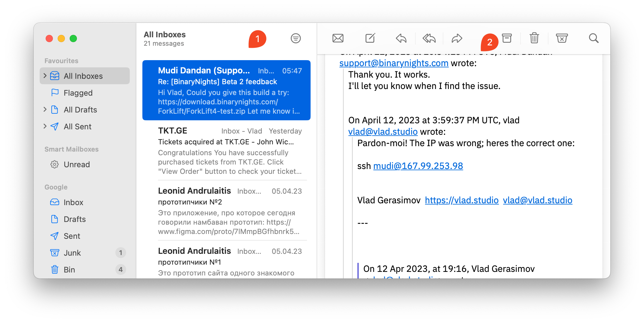This screenshot has width=644, height=323.
Task: Toggle the message list filter
Action: click(x=296, y=38)
